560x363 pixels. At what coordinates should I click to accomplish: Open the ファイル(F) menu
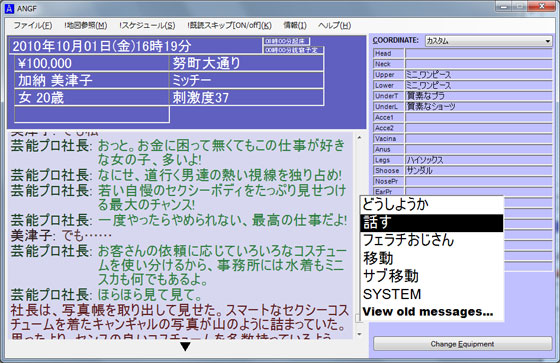(33, 25)
